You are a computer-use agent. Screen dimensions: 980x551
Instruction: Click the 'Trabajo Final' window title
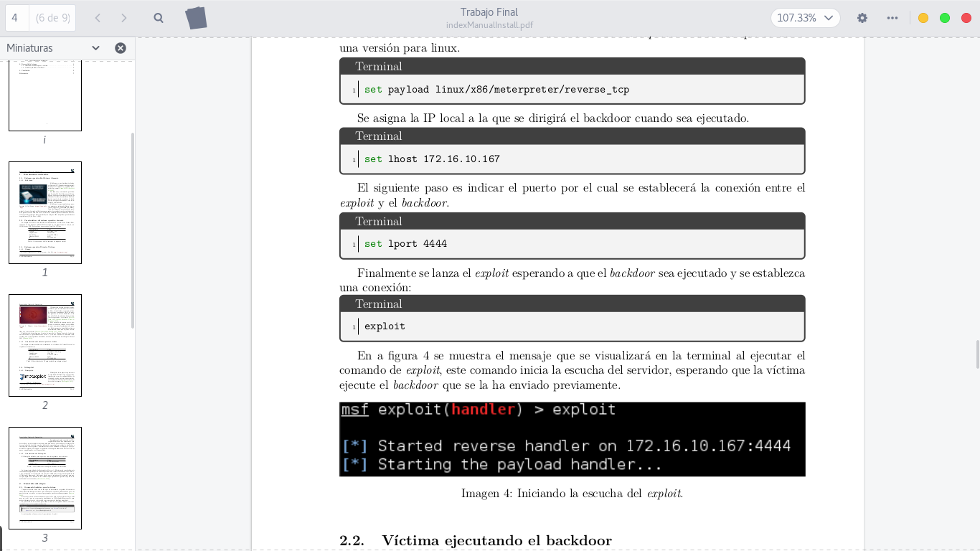489,12
